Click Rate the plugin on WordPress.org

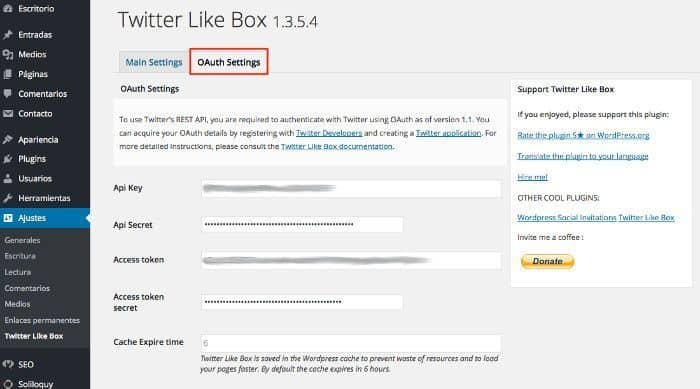583,135
